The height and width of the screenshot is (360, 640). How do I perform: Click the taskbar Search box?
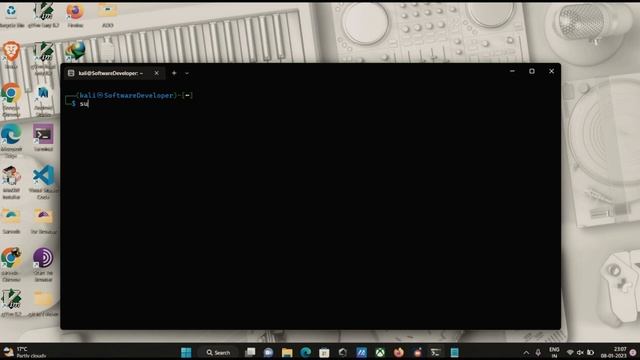point(219,352)
